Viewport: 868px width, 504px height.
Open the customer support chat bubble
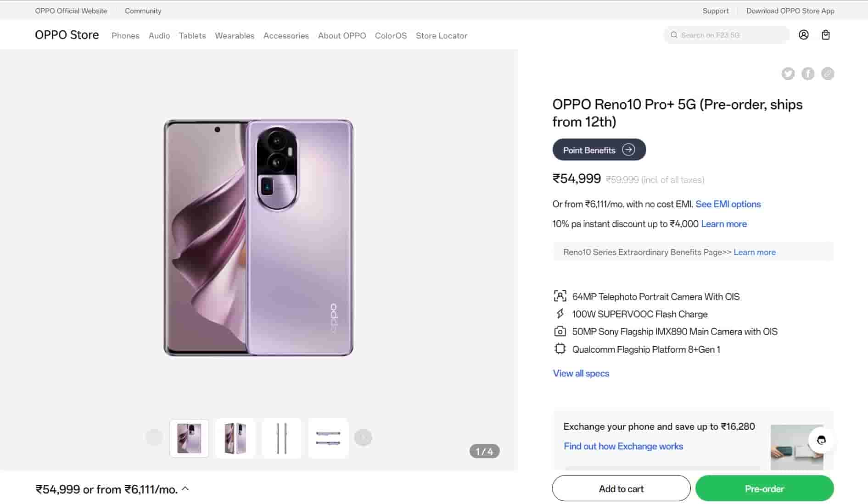click(x=821, y=440)
